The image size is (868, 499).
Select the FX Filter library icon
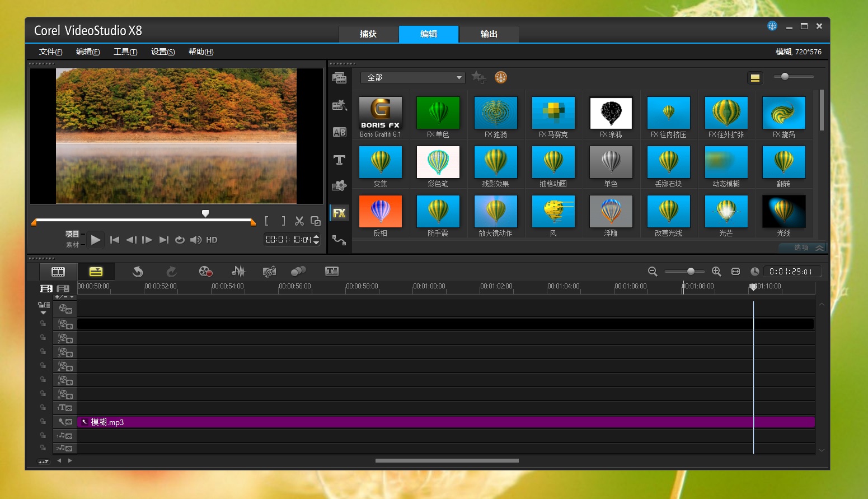click(x=339, y=213)
